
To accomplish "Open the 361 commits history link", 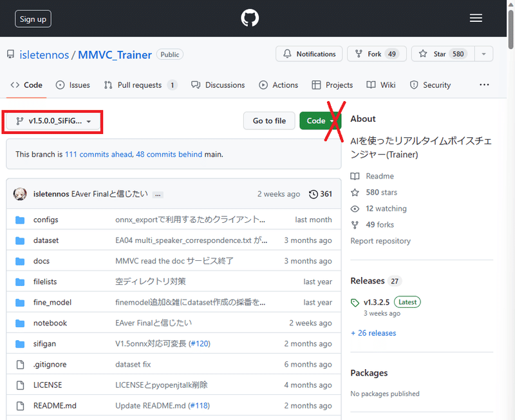I will click(x=320, y=195).
